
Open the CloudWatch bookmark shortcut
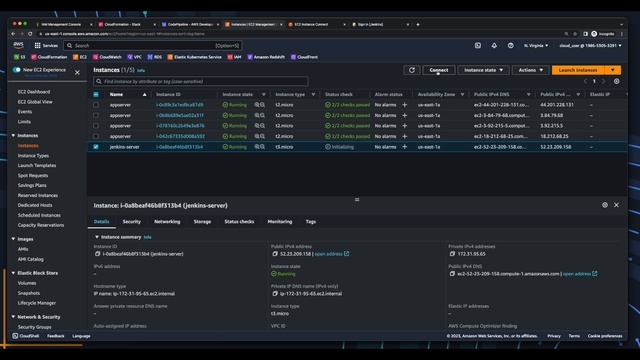107,57
